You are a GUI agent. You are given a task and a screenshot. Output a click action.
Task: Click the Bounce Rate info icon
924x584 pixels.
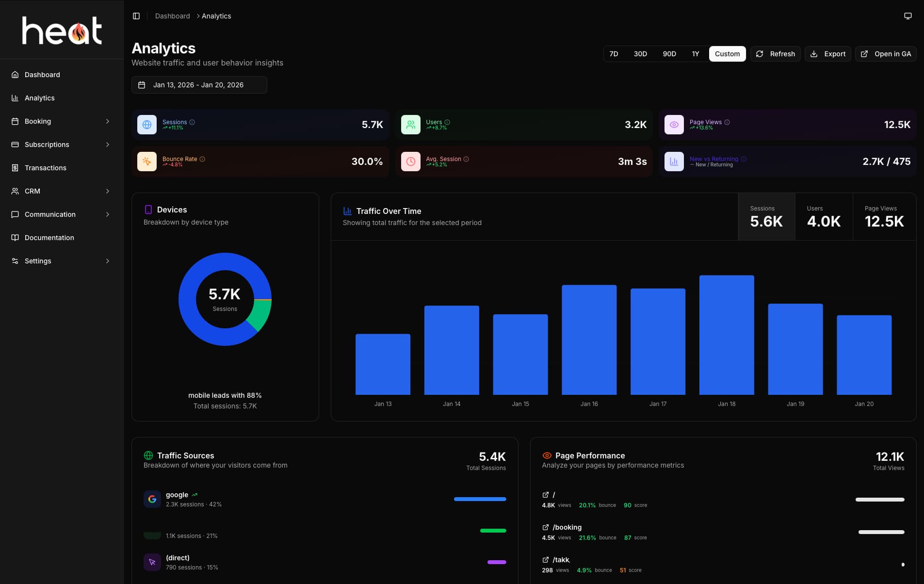click(202, 159)
